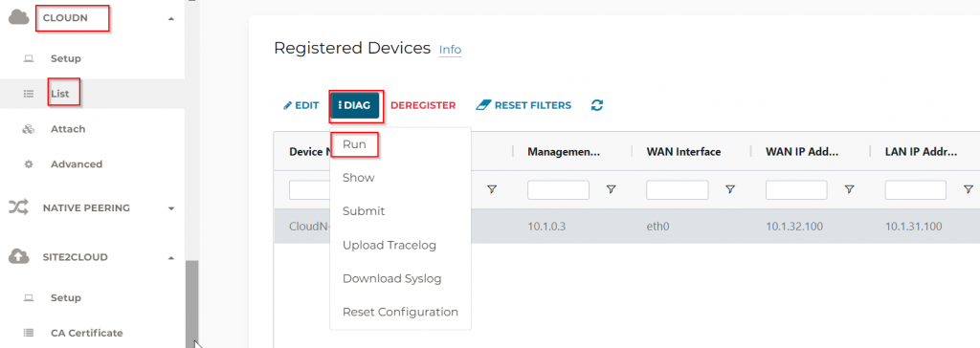The width and height of the screenshot is (980, 348).
Task: Choose Submit from the DIAG menu
Action: (x=364, y=211)
